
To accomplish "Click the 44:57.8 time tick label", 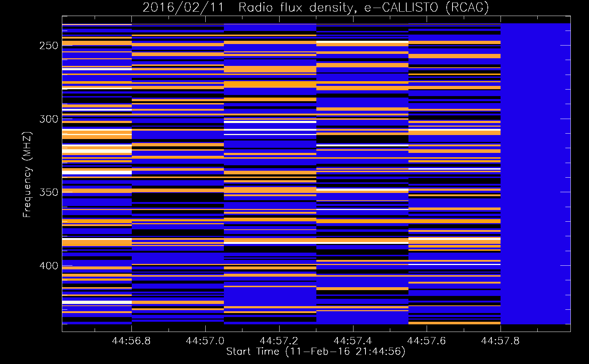I will pyautogui.click(x=501, y=341).
